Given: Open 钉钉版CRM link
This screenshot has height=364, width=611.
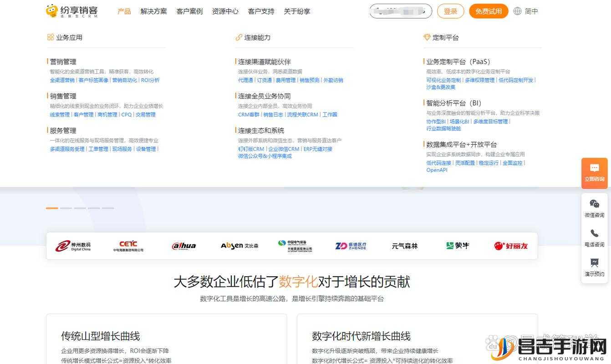Looking at the screenshot, I should point(251,149).
